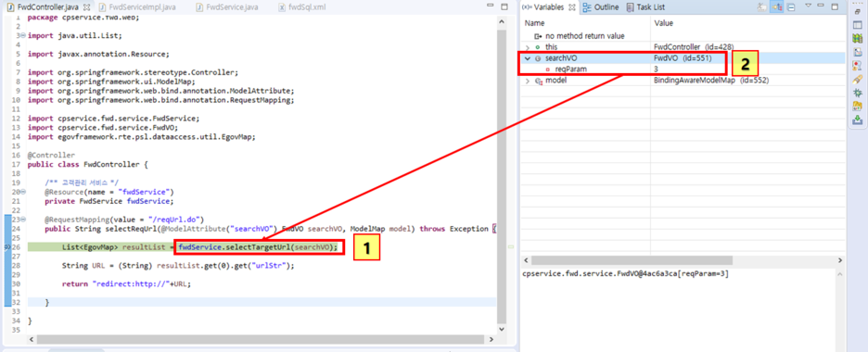
Task: Open the green gear icon in right sidebar
Action: coord(858,93)
